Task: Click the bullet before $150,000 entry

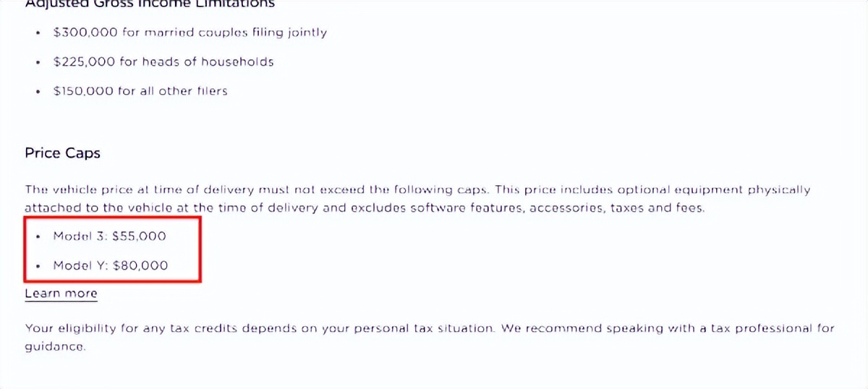Action: [x=38, y=92]
